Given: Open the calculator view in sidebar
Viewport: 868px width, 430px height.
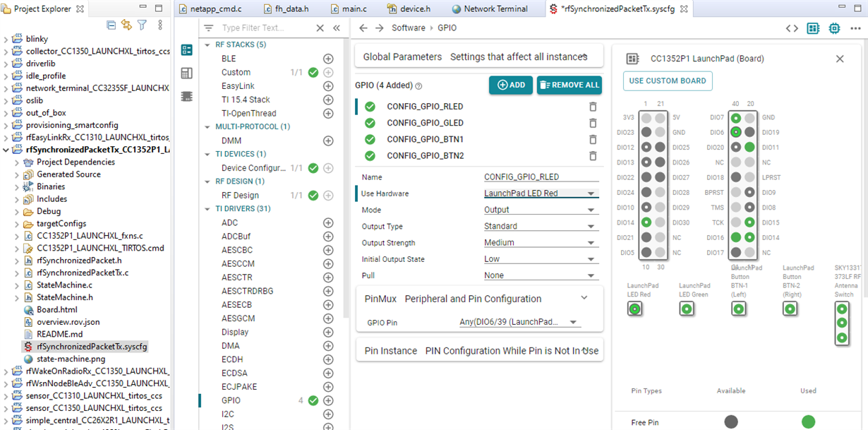Looking at the screenshot, I should pos(186,73).
